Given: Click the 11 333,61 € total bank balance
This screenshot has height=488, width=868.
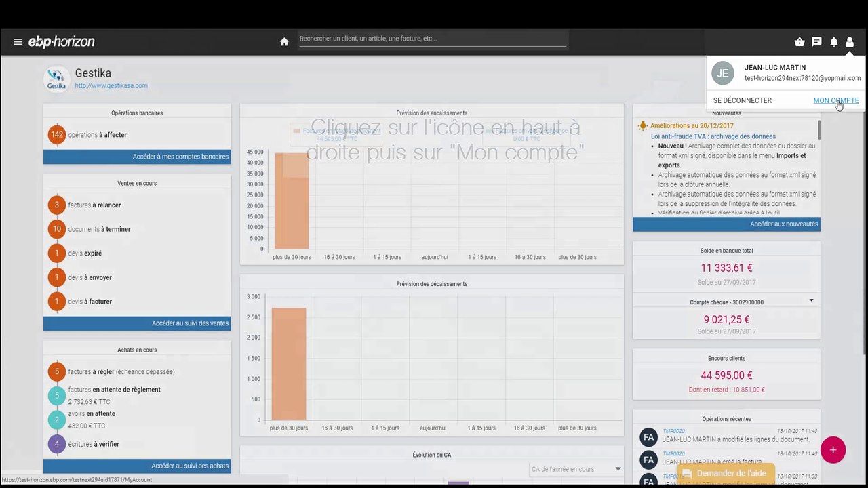Looking at the screenshot, I should point(726,268).
